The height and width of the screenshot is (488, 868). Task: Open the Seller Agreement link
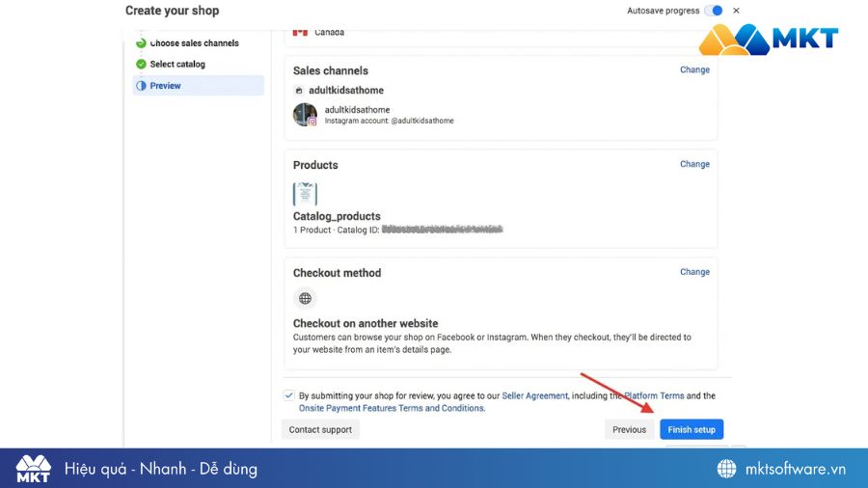tap(534, 395)
